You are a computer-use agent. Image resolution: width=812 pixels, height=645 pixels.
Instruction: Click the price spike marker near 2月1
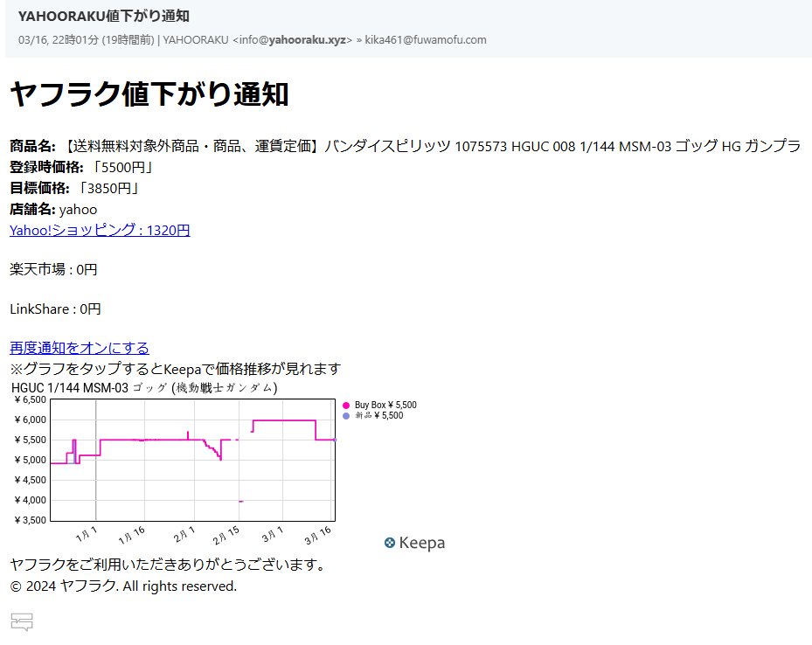(186, 431)
